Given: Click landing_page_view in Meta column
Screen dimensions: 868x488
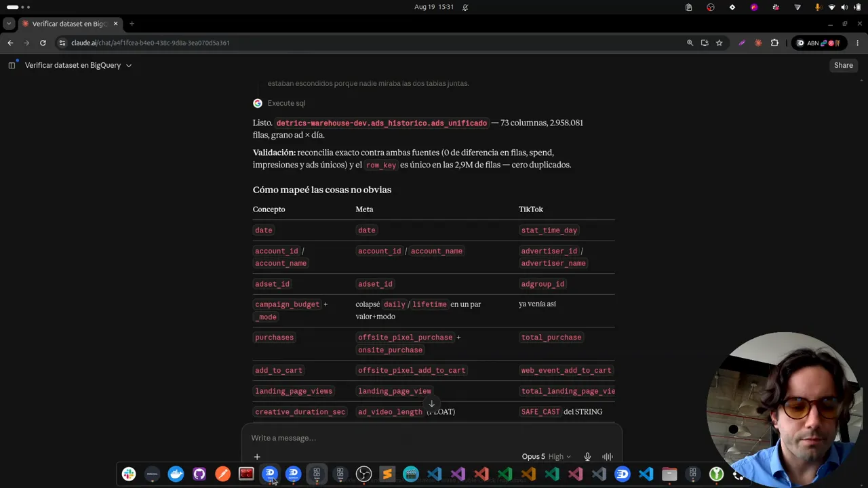Looking at the screenshot, I should point(395,391).
